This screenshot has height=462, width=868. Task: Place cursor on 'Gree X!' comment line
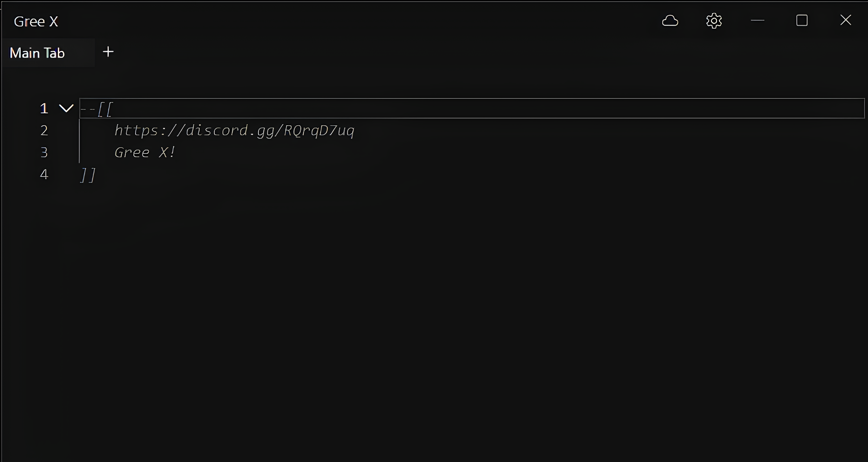145,152
